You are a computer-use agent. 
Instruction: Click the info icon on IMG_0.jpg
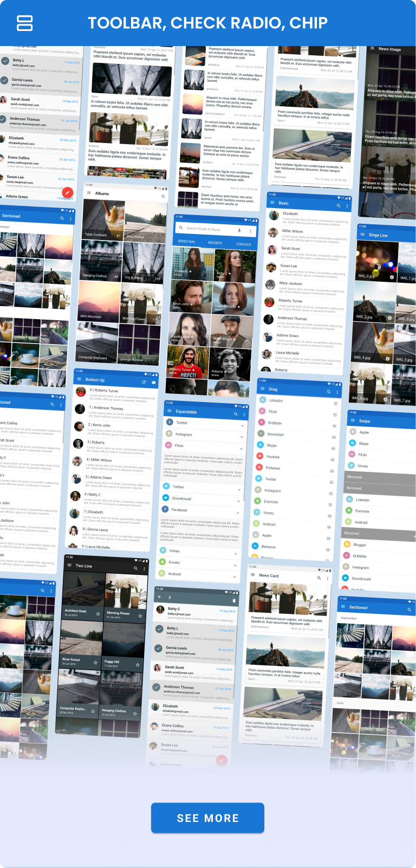[x=392, y=277]
